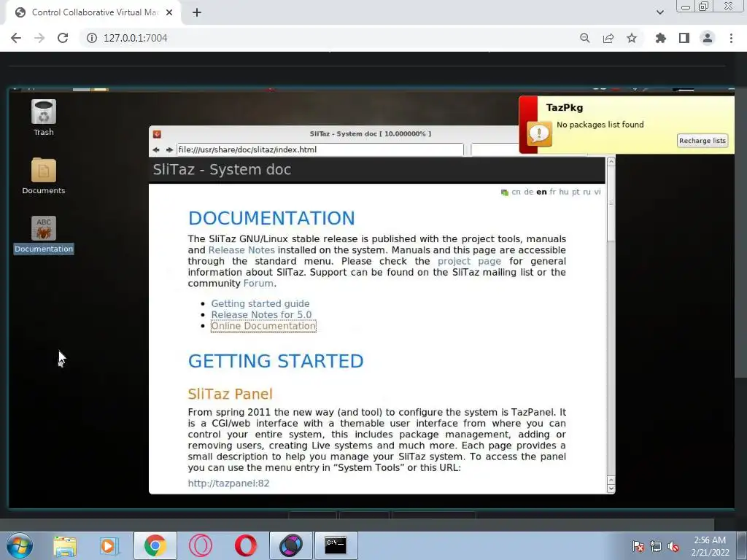This screenshot has height=560, width=747.
Task: Click the red icon in SliTaz doc title bar
Action: pos(157,134)
